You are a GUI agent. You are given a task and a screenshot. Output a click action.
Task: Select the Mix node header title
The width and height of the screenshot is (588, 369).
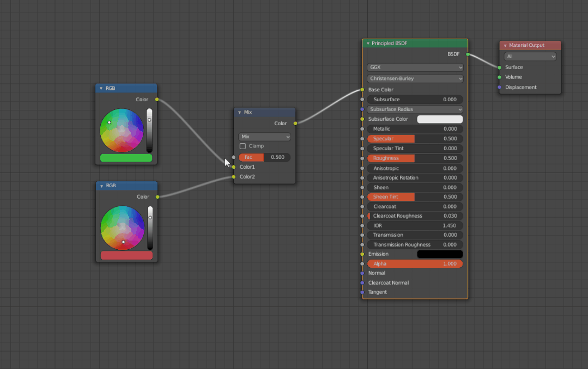pyautogui.click(x=248, y=112)
